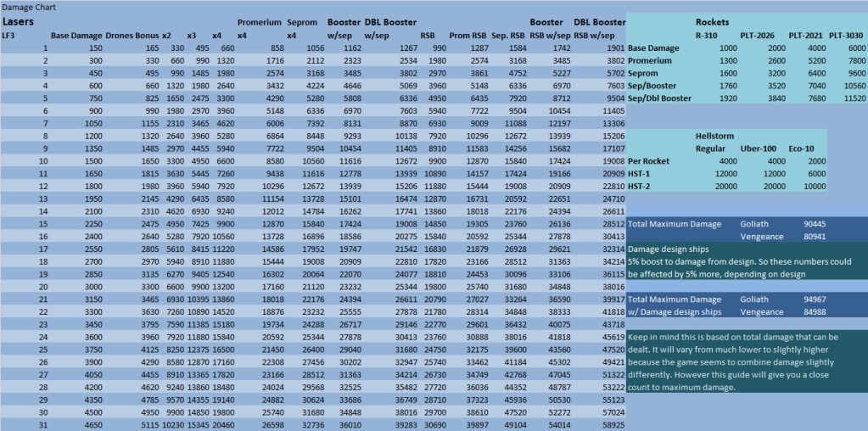Image resolution: width=868 pixels, height=431 pixels.
Task: Click row 7 last column value 13306
Action: point(614,123)
